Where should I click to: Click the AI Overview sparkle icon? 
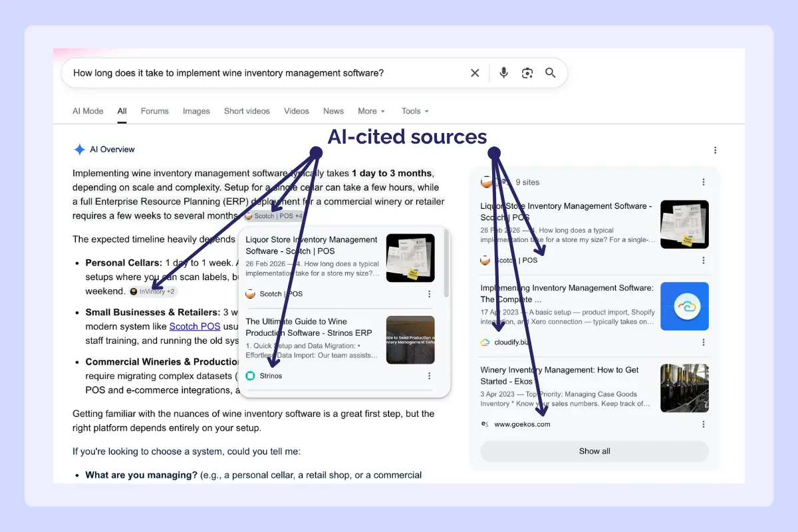(x=79, y=150)
